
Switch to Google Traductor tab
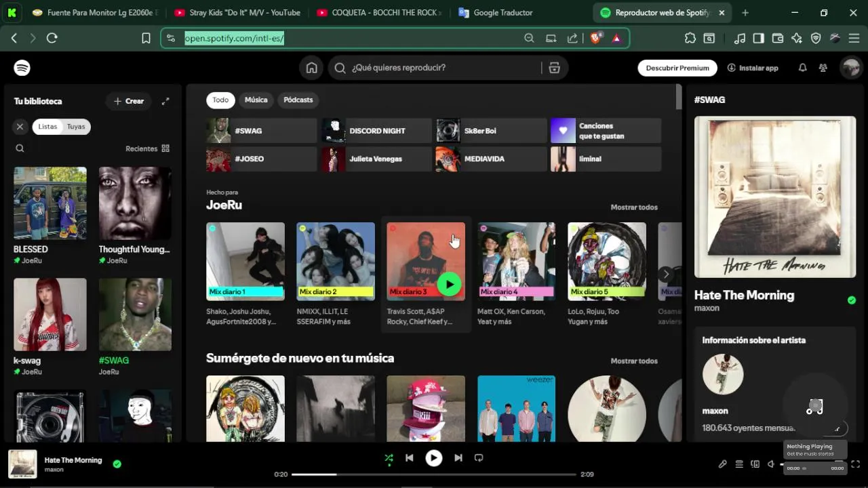[502, 12]
